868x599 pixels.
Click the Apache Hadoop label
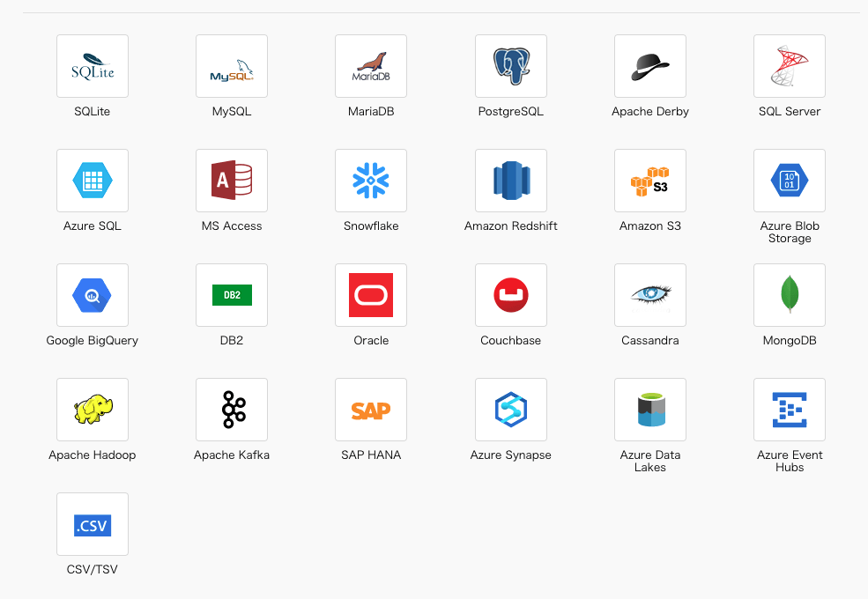(x=93, y=455)
